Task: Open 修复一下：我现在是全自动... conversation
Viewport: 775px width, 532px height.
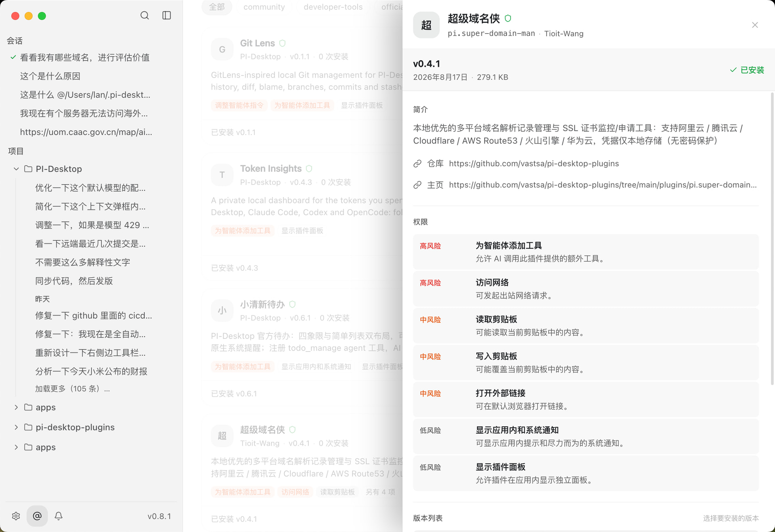Action: pos(90,334)
